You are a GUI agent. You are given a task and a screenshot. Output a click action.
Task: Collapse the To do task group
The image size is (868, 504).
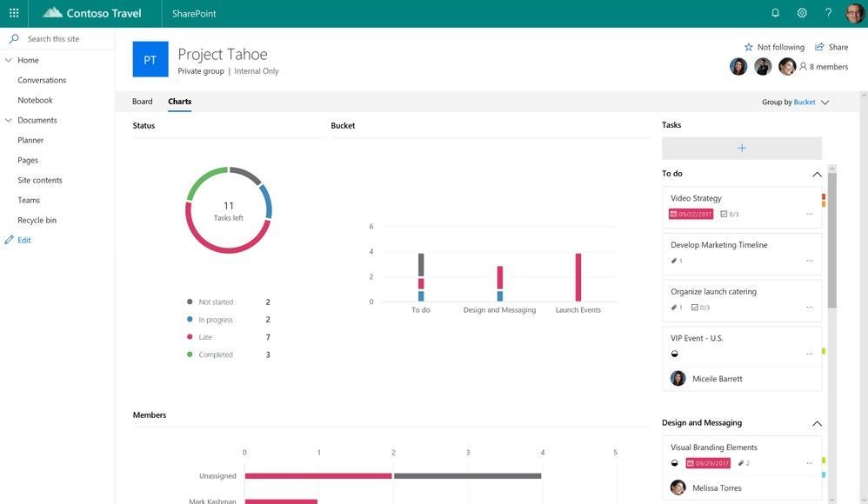[x=817, y=174]
